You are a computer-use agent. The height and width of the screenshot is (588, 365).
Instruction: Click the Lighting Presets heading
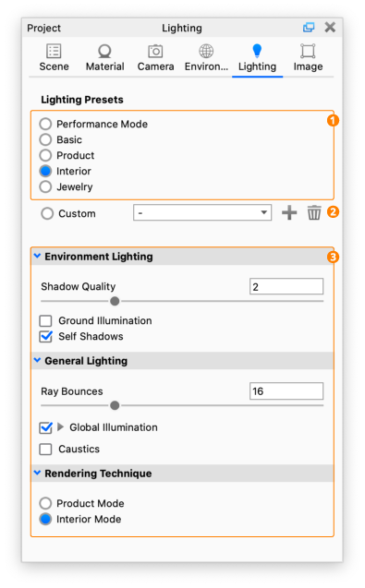(x=82, y=100)
